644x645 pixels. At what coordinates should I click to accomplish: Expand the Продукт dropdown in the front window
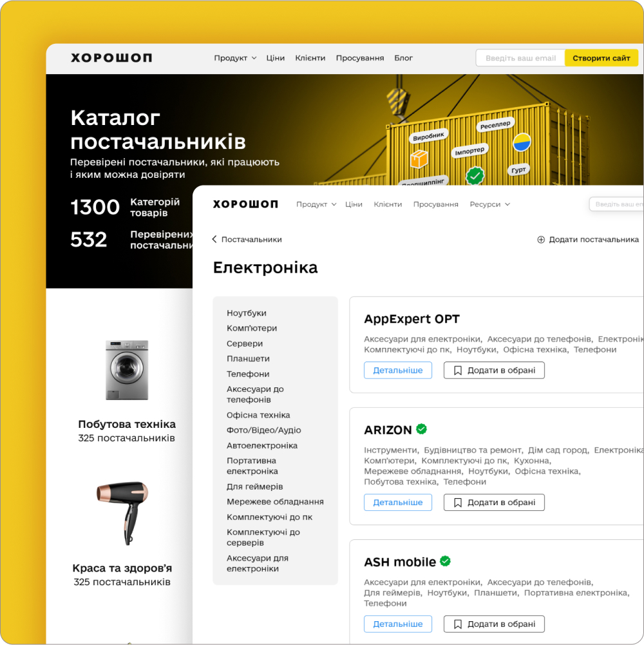click(x=316, y=204)
